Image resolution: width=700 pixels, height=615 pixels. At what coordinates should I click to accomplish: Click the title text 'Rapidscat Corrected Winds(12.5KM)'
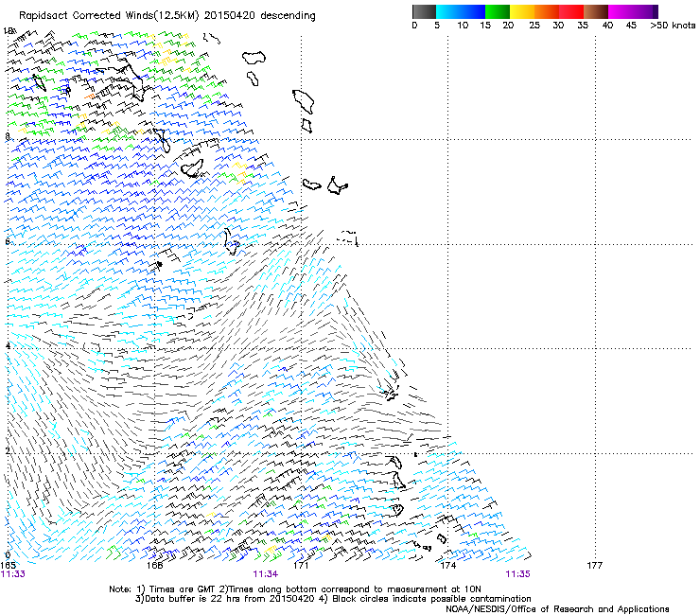click(109, 16)
